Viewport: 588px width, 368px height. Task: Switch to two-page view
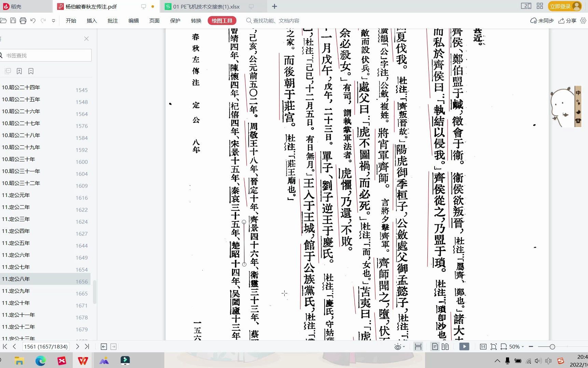pyautogui.click(x=445, y=346)
